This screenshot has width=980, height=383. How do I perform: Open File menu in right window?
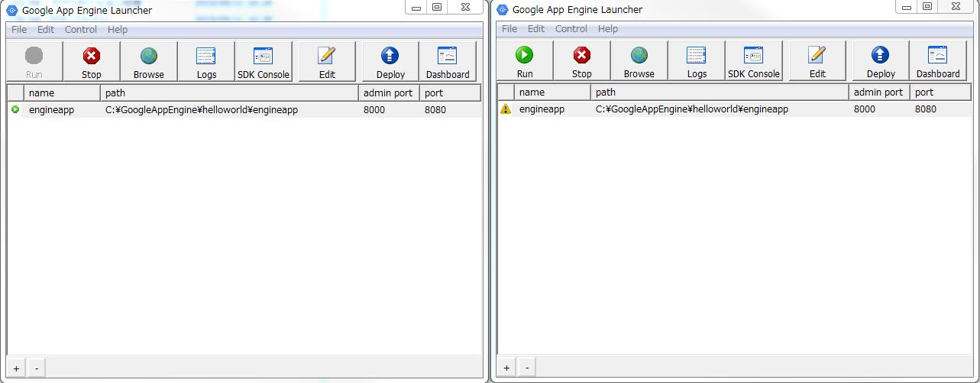click(x=509, y=29)
